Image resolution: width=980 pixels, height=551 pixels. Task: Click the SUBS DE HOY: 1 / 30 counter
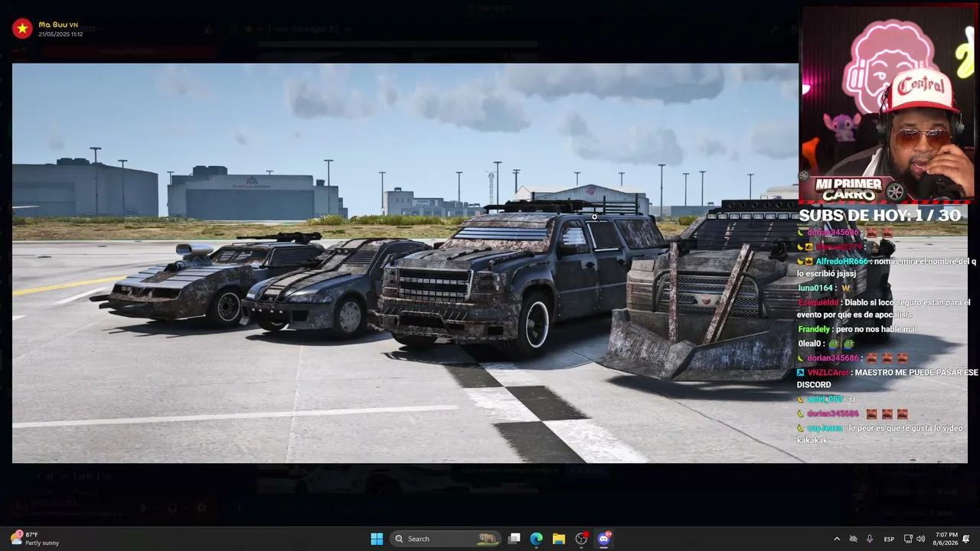880,216
